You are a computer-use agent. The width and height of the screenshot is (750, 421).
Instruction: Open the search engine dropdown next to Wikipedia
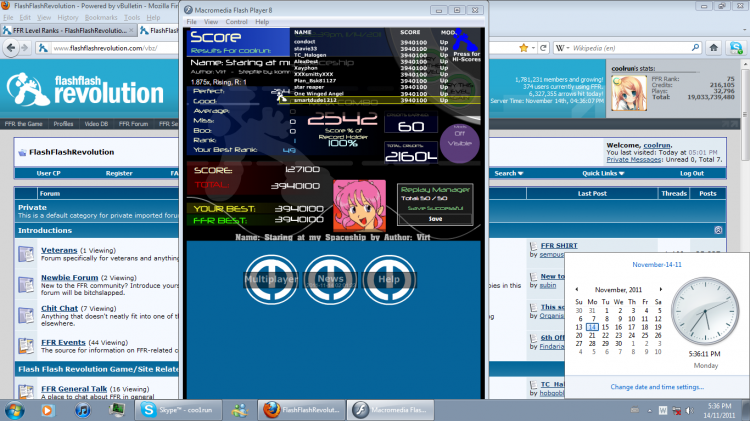(x=562, y=48)
